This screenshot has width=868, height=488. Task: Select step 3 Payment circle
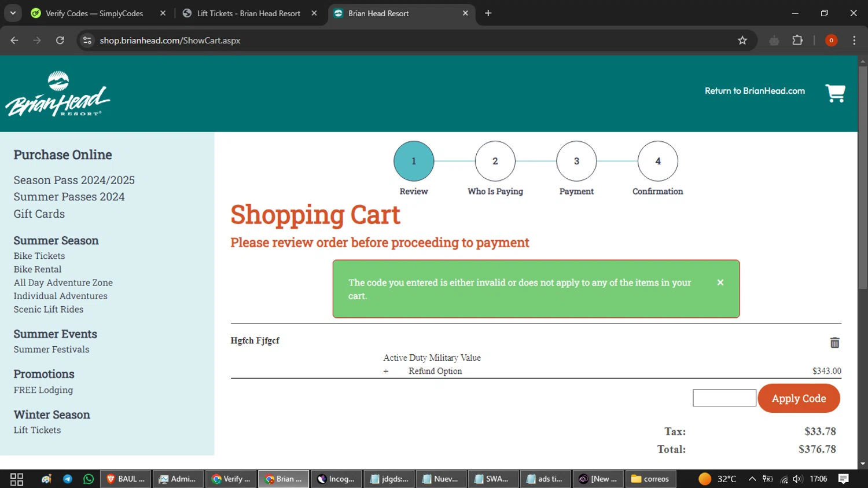[576, 161]
